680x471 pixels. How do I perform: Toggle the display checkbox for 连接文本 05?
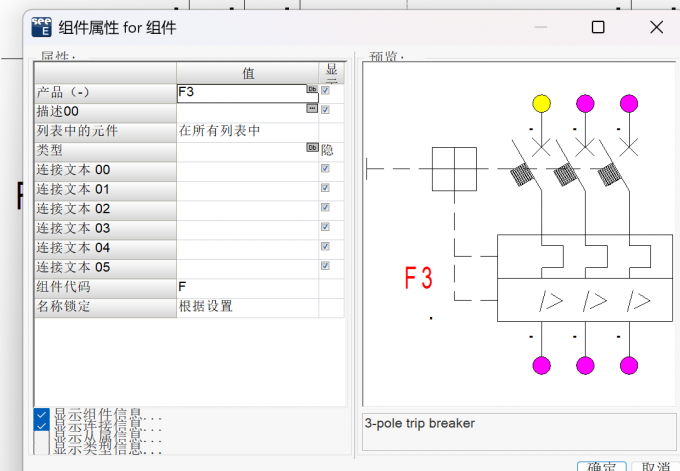(325, 265)
